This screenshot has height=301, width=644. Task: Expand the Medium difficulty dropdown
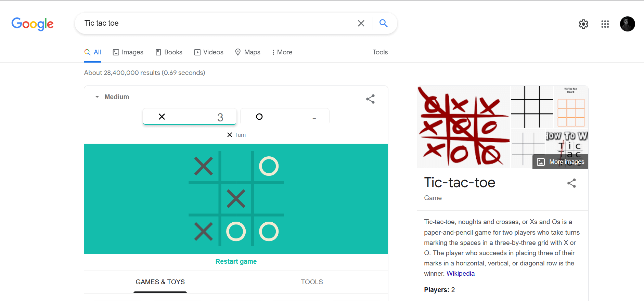click(x=112, y=97)
